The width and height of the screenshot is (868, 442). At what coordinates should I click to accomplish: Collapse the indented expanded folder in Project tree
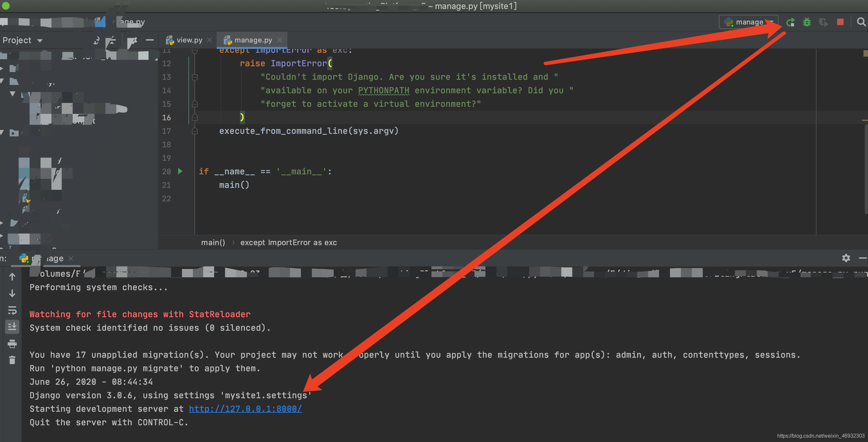(13, 94)
